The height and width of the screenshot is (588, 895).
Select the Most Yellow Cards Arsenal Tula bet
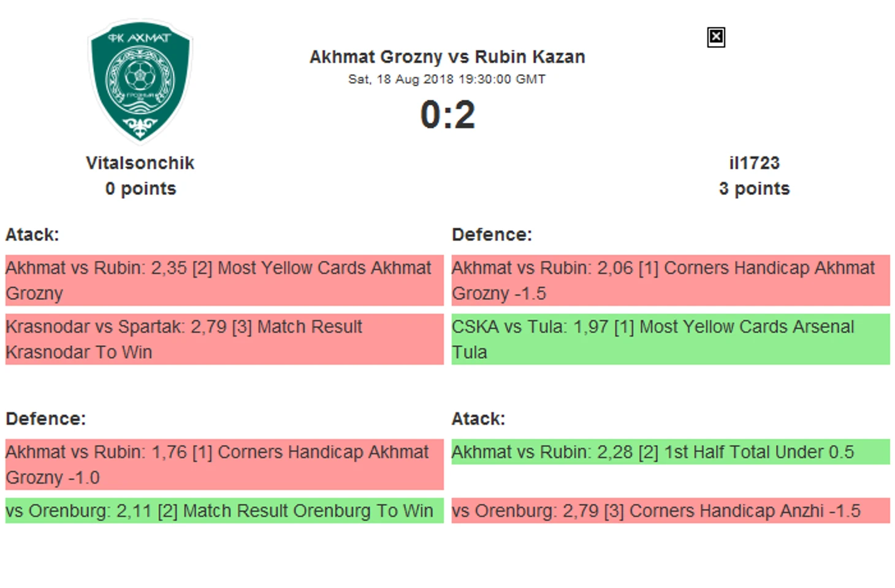(x=671, y=339)
